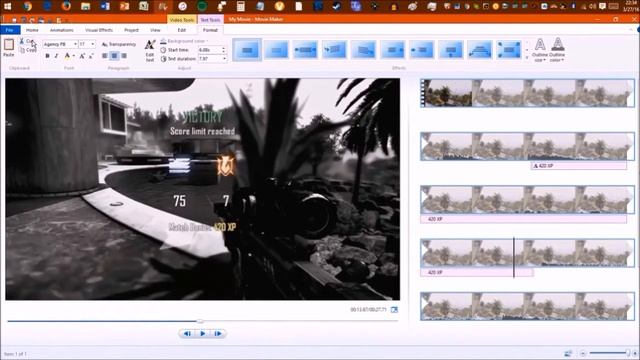Open the Outline color dropdown
This screenshot has height=360, width=640.
point(557,50)
